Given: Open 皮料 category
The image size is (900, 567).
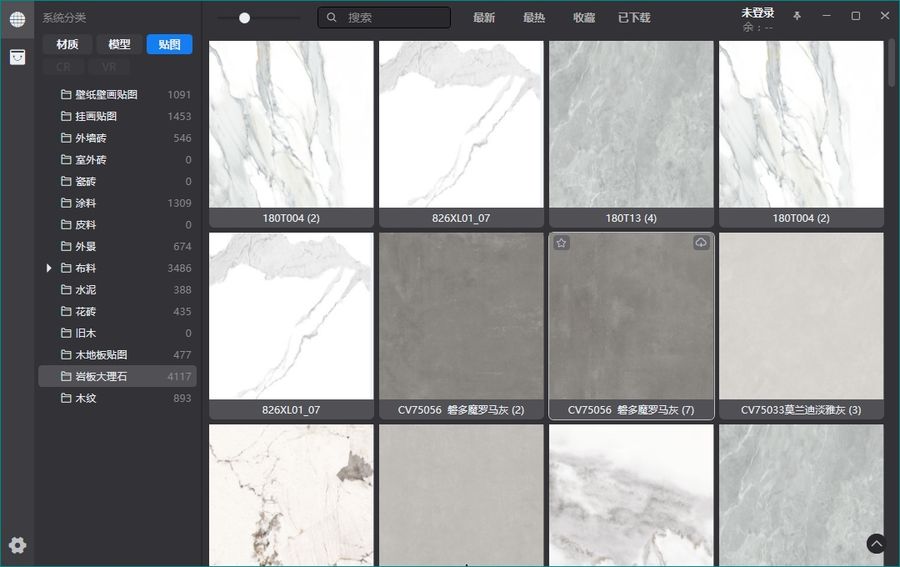Looking at the screenshot, I should click(118, 224).
